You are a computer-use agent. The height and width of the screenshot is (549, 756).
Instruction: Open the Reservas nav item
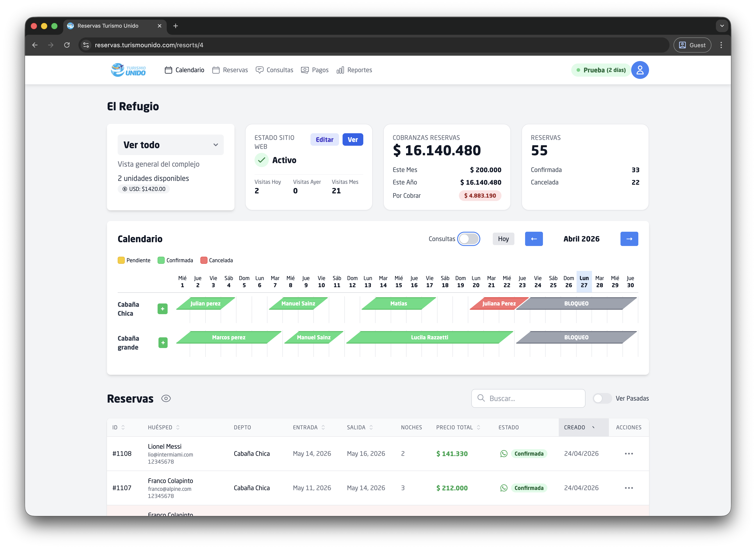pyautogui.click(x=230, y=70)
